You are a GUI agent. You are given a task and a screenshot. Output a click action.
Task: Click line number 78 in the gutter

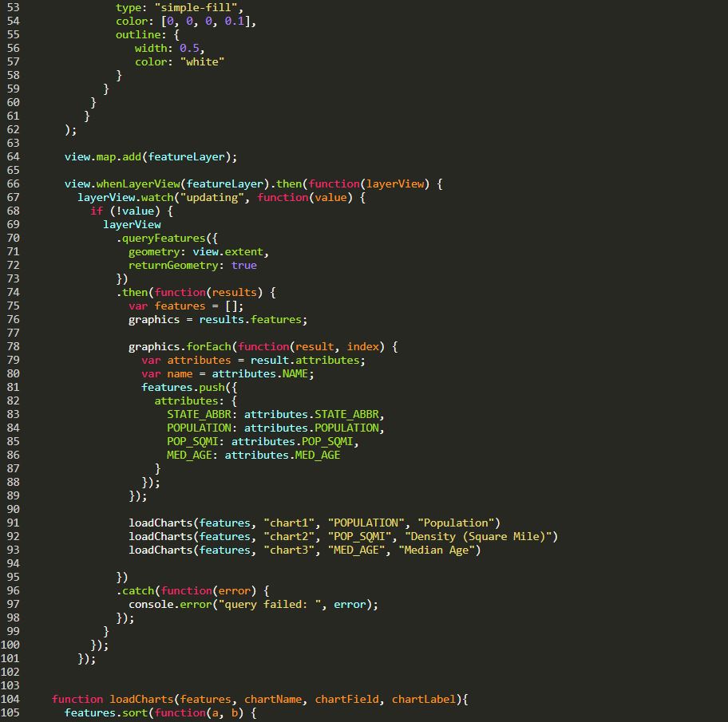(13, 347)
